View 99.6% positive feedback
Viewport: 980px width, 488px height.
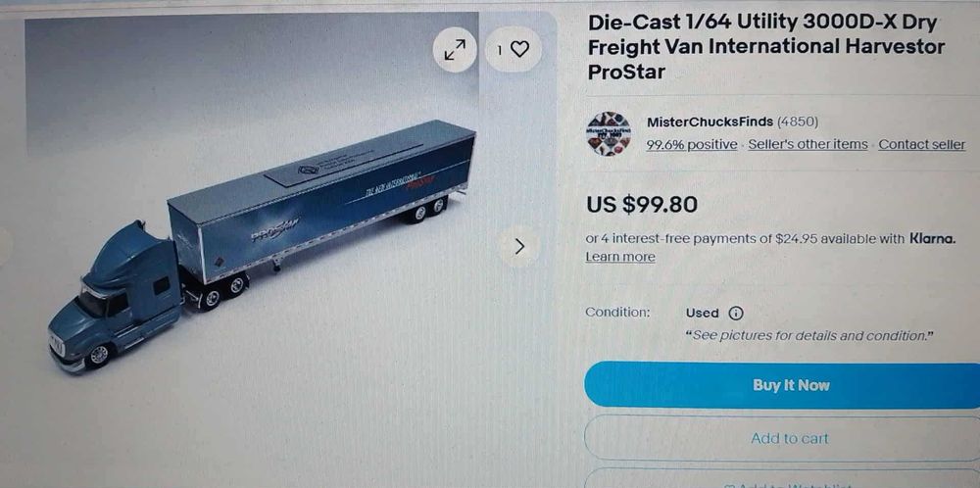click(691, 144)
